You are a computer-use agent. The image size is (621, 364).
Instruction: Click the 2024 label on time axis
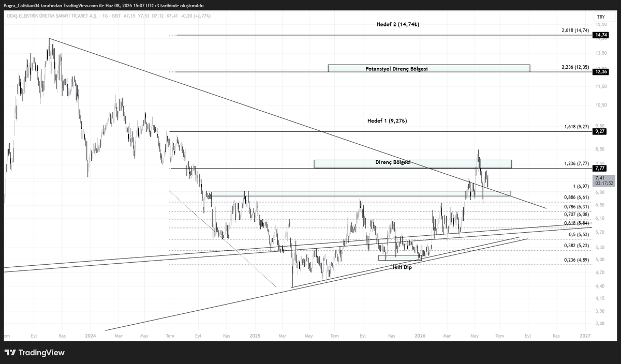tap(91, 336)
